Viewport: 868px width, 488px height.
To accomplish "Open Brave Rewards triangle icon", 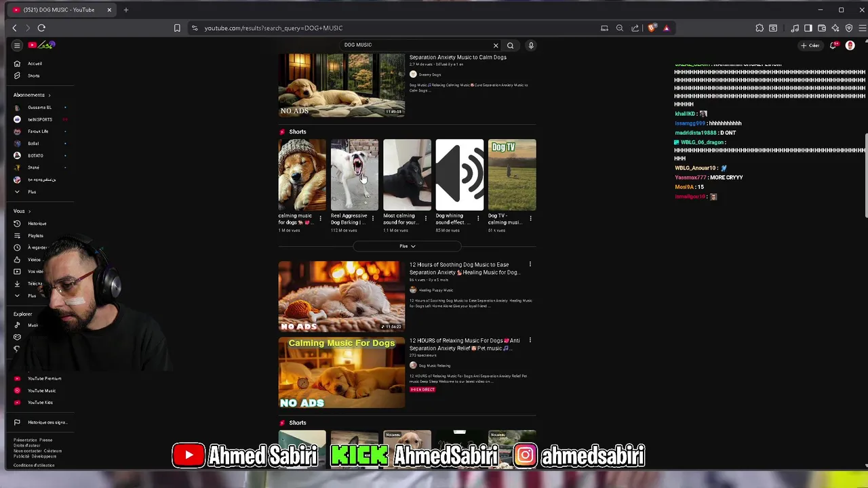I will pyautogui.click(x=667, y=28).
